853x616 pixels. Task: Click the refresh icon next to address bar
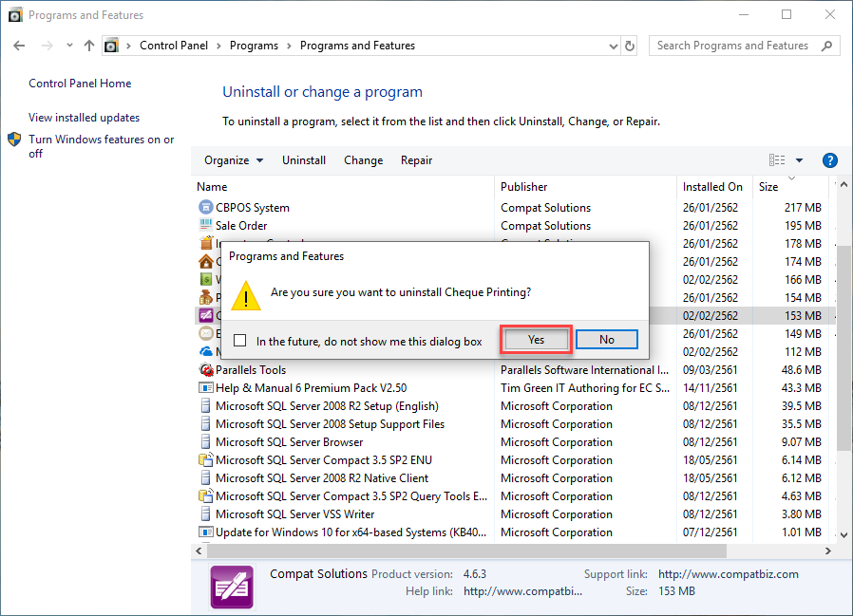click(x=630, y=46)
